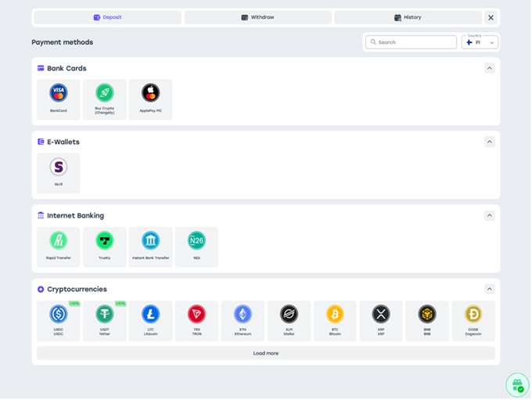Click Load more cryptocurrencies button
Screen dimensions: 532x400
[x=265, y=353]
